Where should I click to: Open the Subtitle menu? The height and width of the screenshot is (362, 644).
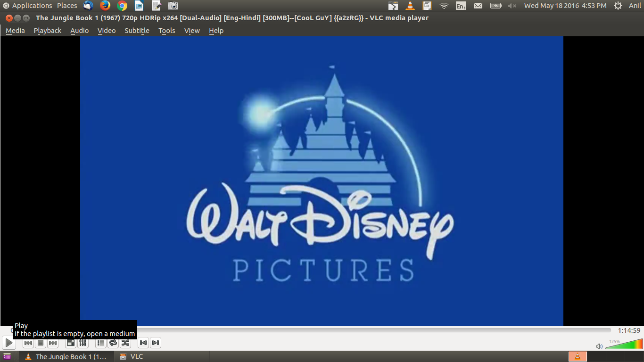137,31
